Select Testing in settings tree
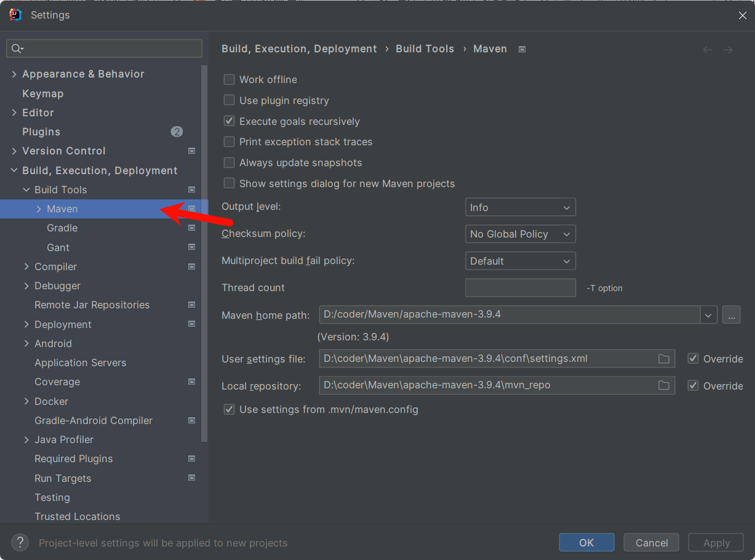The height and width of the screenshot is (560, 755). point(52,497)
